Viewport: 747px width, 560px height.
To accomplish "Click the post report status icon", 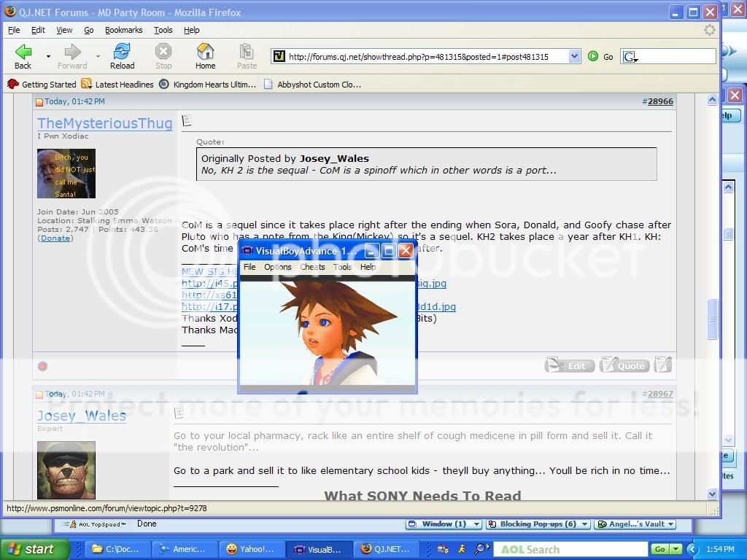I will (x=42, y=366).
